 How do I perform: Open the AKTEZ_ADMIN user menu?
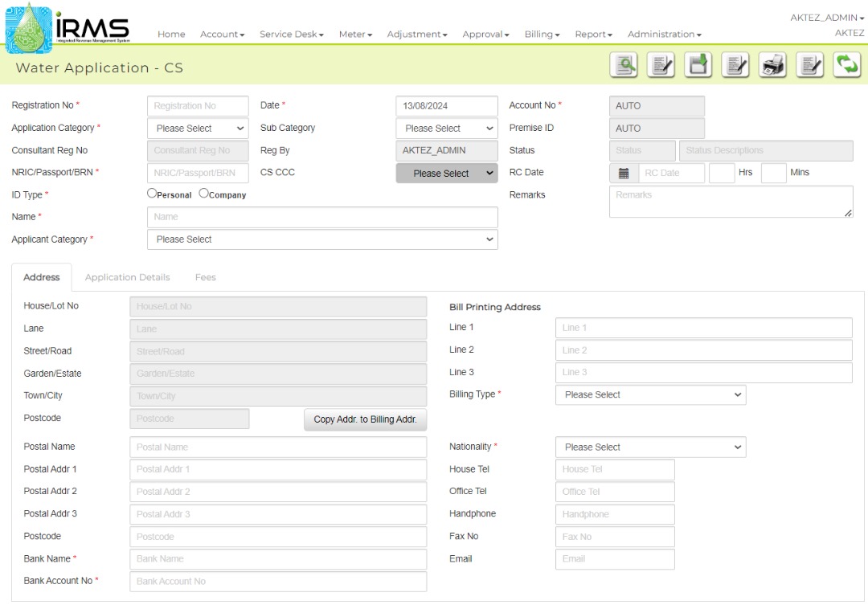pyautogui.click(x=827, y=18)
